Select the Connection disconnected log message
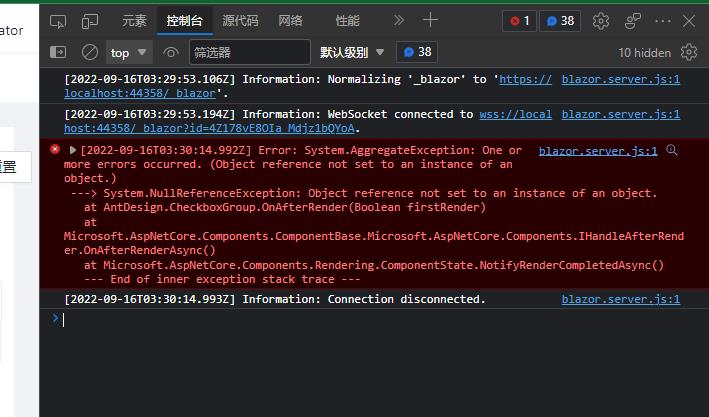The height and width of the screenshot is (417, 709). click(x=274, y=299)
